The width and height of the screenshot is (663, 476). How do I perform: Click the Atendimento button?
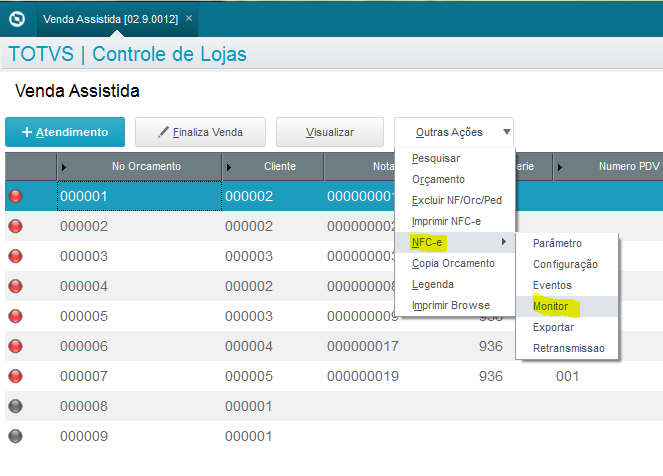(x=65, y=132)
